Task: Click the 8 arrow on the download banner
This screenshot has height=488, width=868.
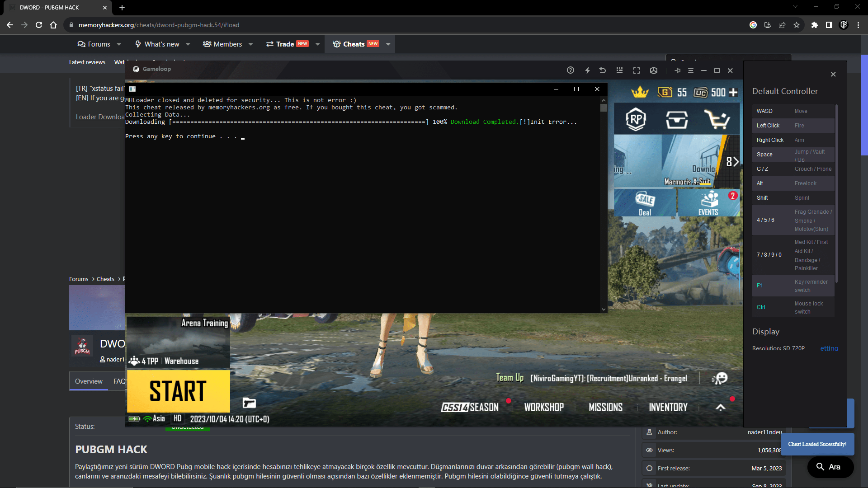Action: click(732, 162)
